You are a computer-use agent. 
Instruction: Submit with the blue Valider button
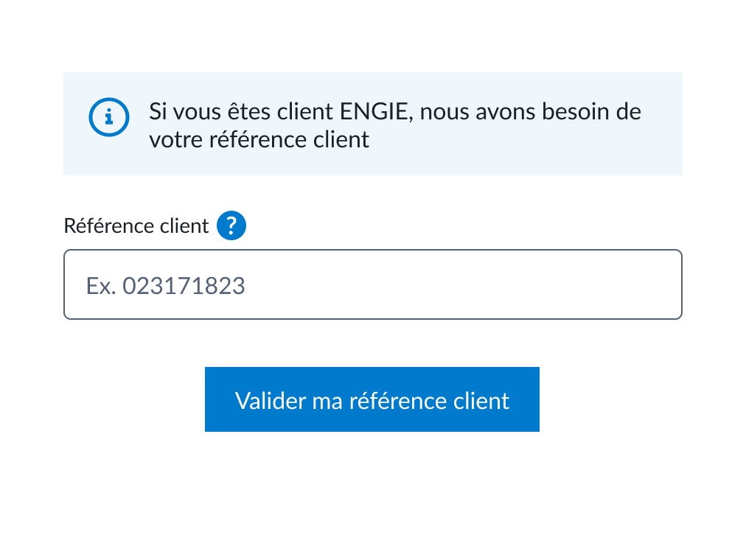372,399
